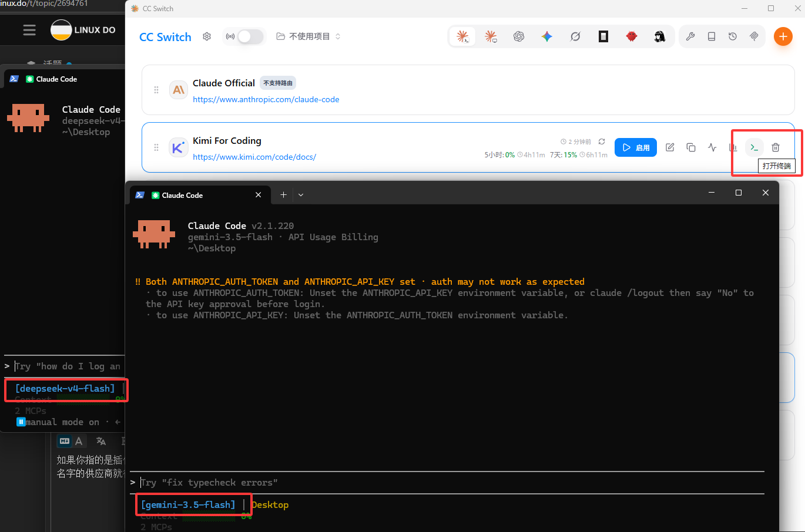Toggle the Markdown editor mode icon
Viewport: 805px width, 532px height.
coord(65,441)
